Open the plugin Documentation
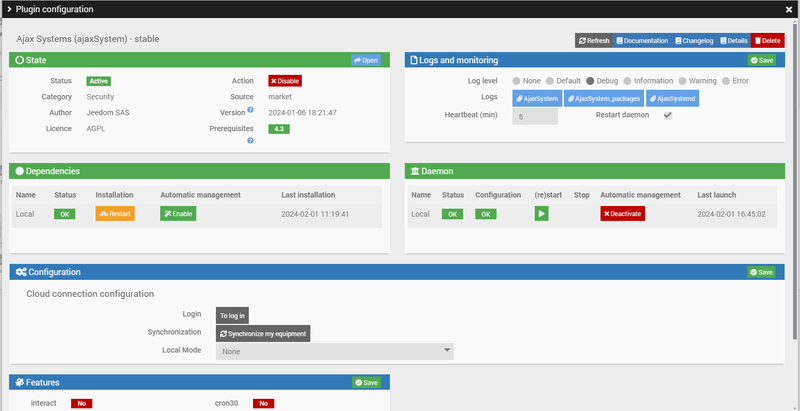Screen dimensions: 800x411 click(x=642, y=41)
